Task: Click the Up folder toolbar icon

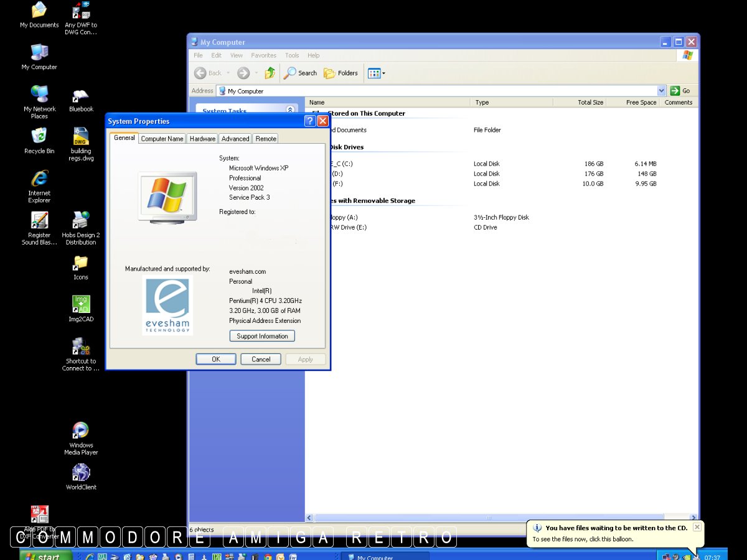Action: [270, 73]
